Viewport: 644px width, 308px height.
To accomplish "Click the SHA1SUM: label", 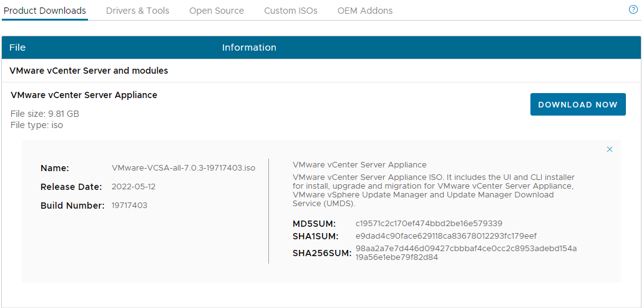I will click(315, 236).
